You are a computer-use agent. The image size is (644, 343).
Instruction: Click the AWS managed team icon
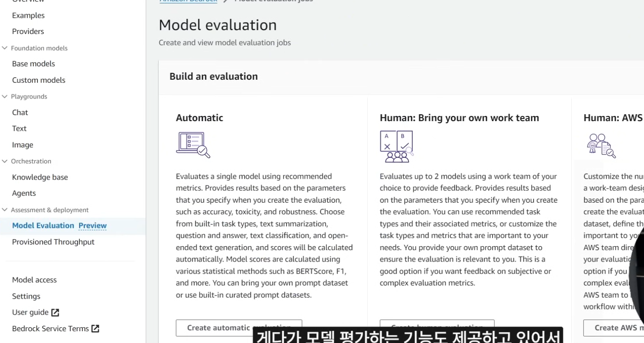601,146
